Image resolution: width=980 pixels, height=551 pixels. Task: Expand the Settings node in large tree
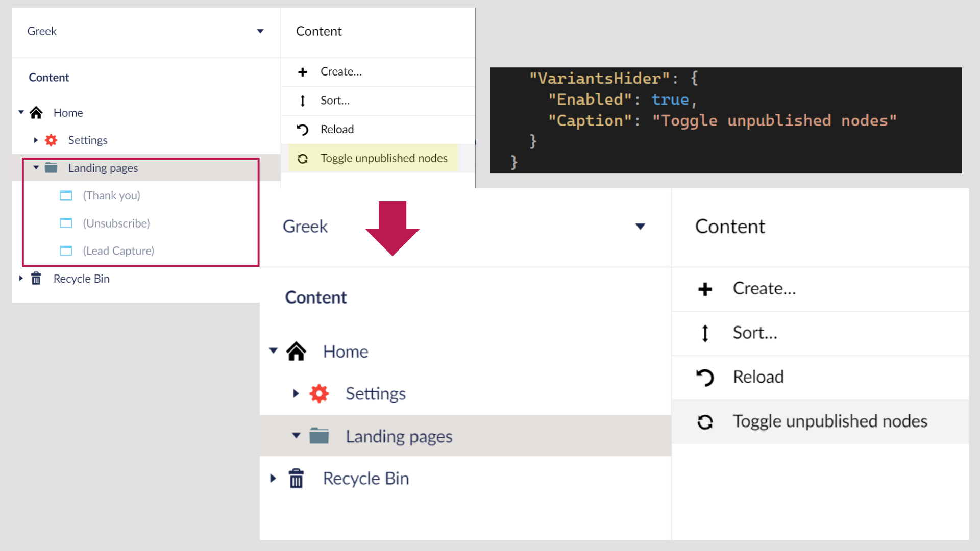296,394
